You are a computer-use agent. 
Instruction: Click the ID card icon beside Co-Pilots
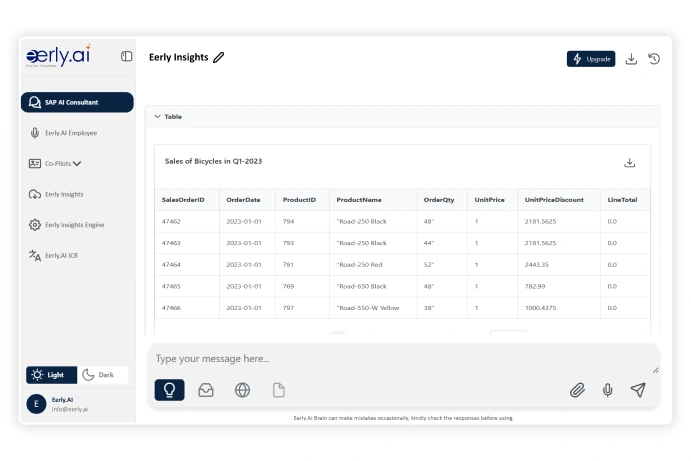pos(35,164)
